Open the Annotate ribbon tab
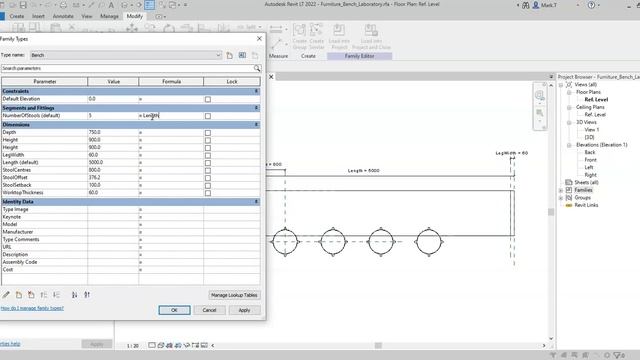 [63, 16]
